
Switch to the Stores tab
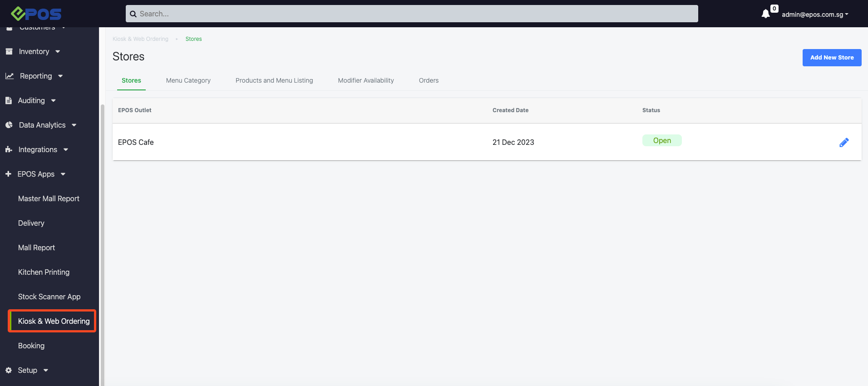click(x=131, y=80)
